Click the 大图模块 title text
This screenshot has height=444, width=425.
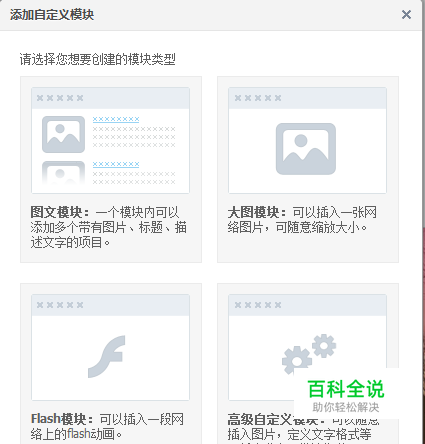(257, 212)
